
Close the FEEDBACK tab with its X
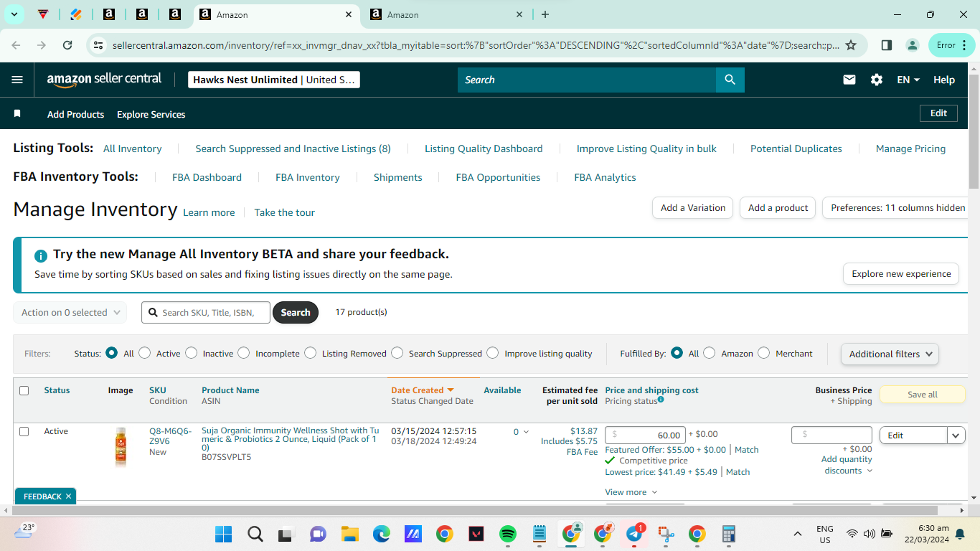69,496
